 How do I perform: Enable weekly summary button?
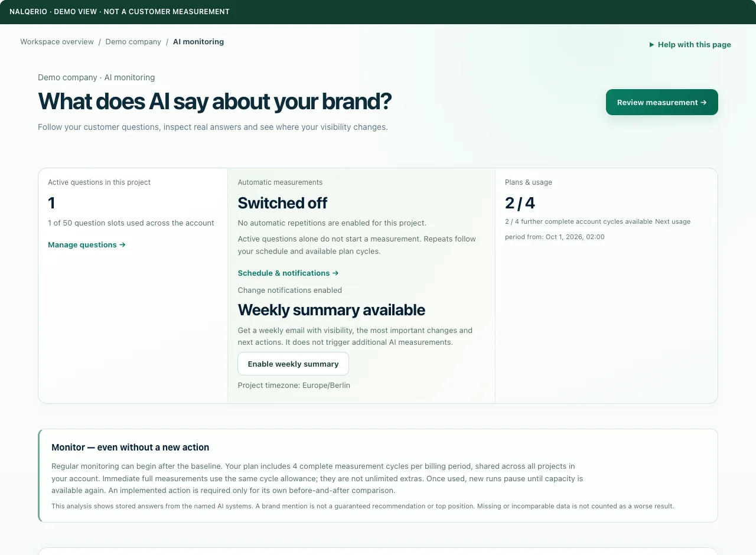click(x=293, y=364)
